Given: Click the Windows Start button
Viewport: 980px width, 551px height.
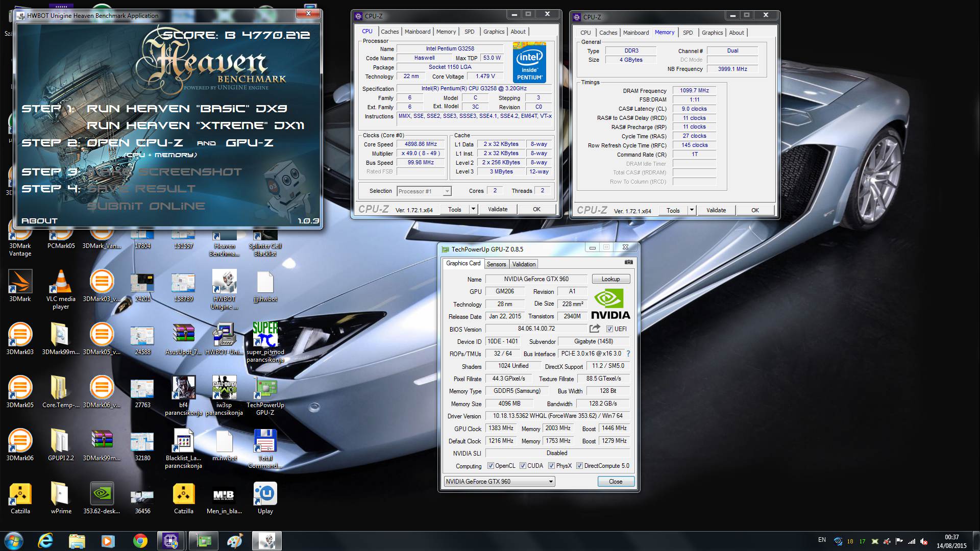Looking at the screenshot, I should click(x=14, y=541).
